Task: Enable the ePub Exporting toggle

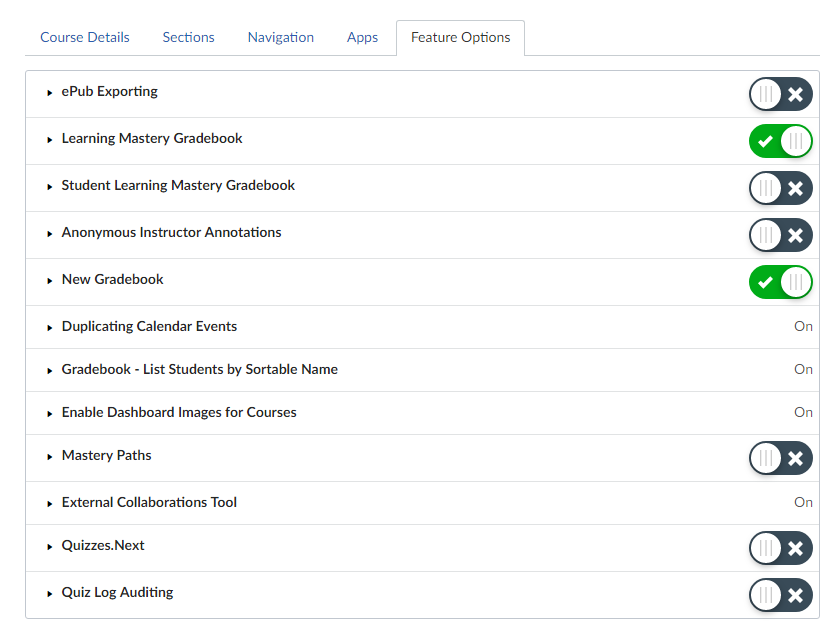Action: [780, 94]
